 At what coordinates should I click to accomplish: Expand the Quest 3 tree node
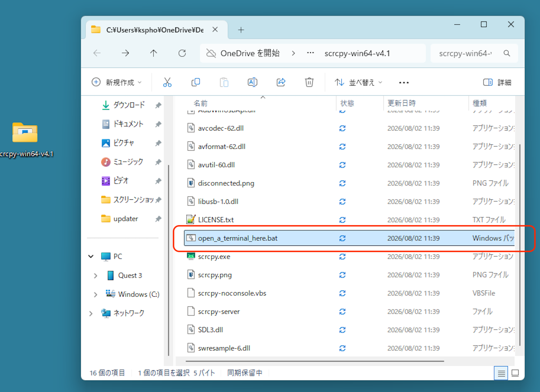coord(95,276)
